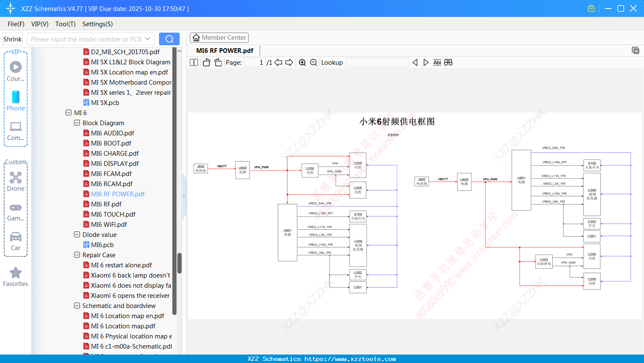Image resolution: width=644 pixels, height=363 pixels.
Task: Rotate the schematic page counterclockwise
Action: click(x=206, y=62)
